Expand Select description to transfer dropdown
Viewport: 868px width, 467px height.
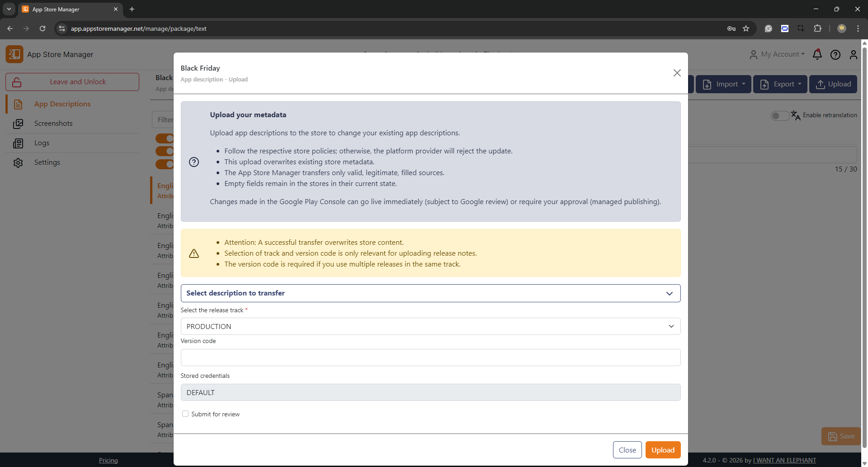(x=430, y=293)
